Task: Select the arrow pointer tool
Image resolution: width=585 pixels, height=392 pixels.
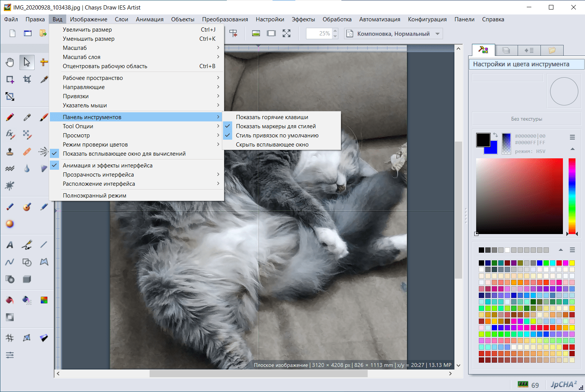Action: coord(27,62)
